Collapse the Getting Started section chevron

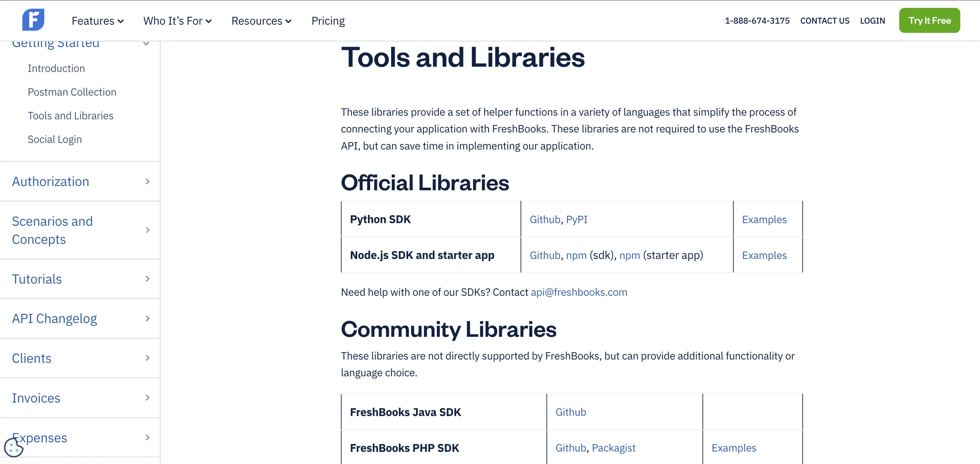point(146,44)
